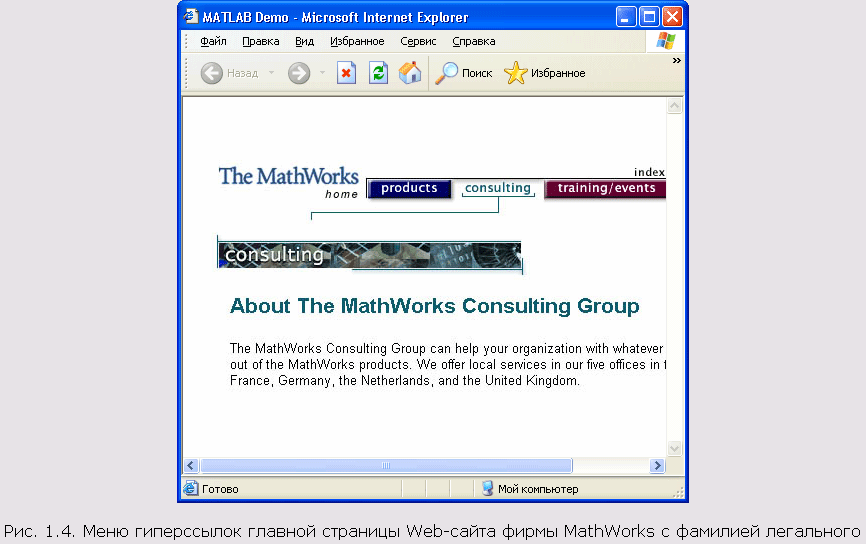Open the Правка menu
This screenshot has height=544, width=866.
pyautogui.click(x=261, y=41)
